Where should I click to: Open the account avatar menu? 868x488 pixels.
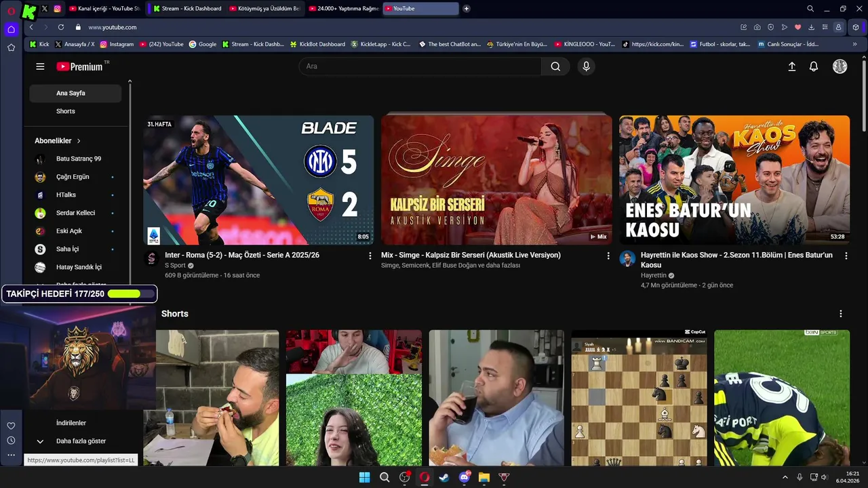pos(840,66)
